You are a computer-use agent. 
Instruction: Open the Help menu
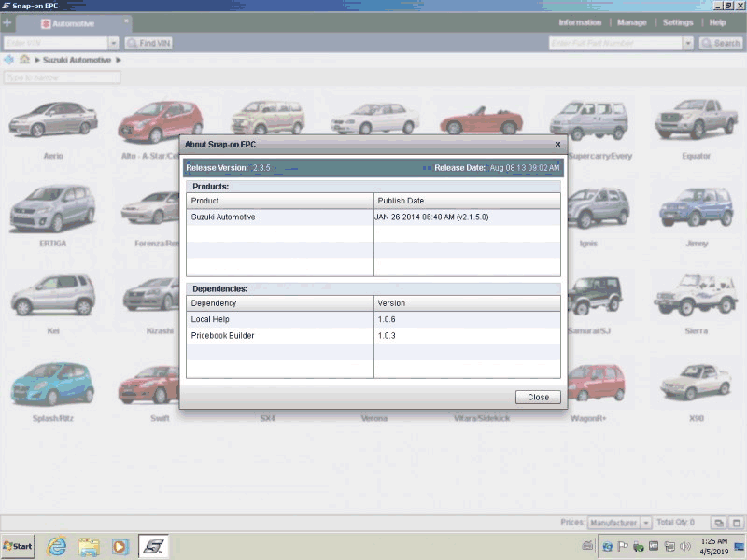(717, 22)
